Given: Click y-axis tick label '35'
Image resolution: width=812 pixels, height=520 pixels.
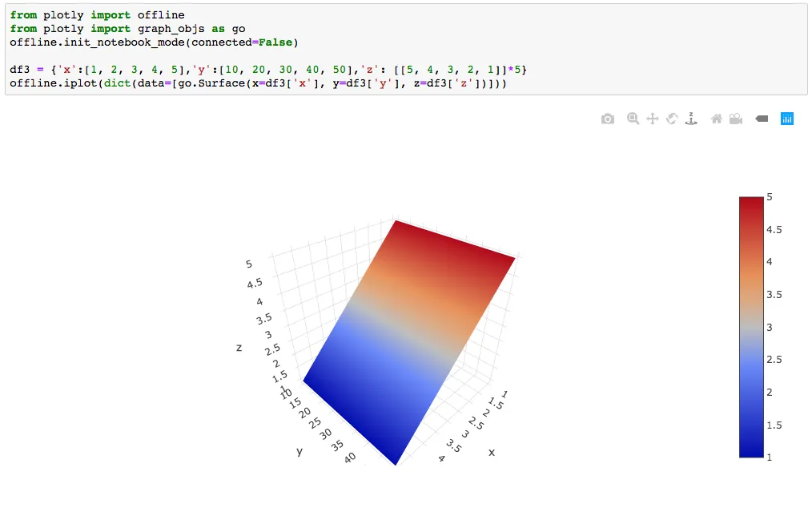Looking at the screenshot, I should tap(337, 445).
